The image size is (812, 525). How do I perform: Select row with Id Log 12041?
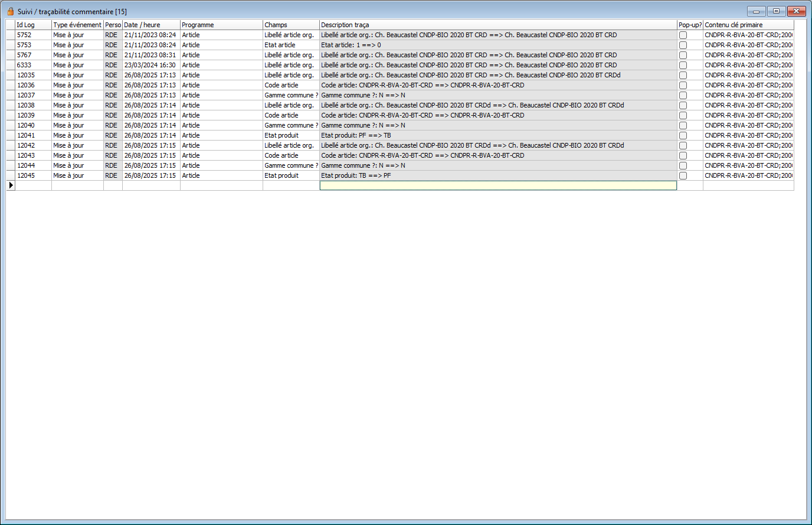(33, 135)
